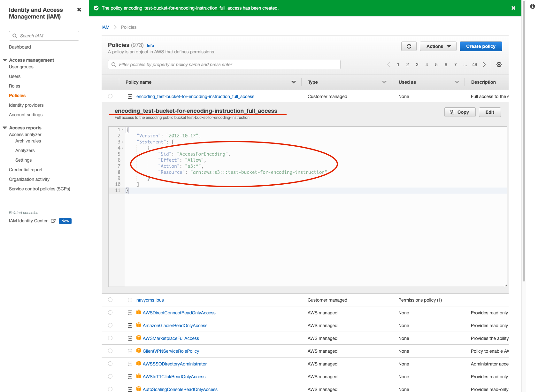Dismiss the green policy created banner
538x392 pixels.
[513, 8]
